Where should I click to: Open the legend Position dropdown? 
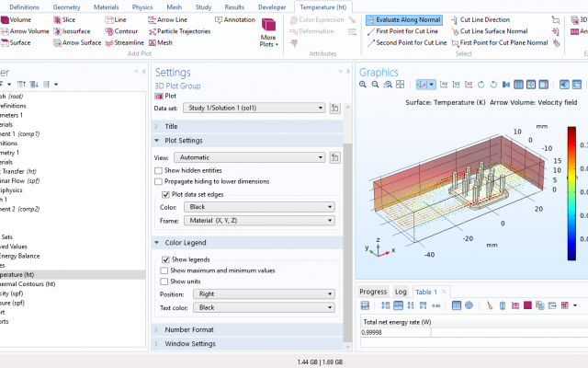point(264,294)
